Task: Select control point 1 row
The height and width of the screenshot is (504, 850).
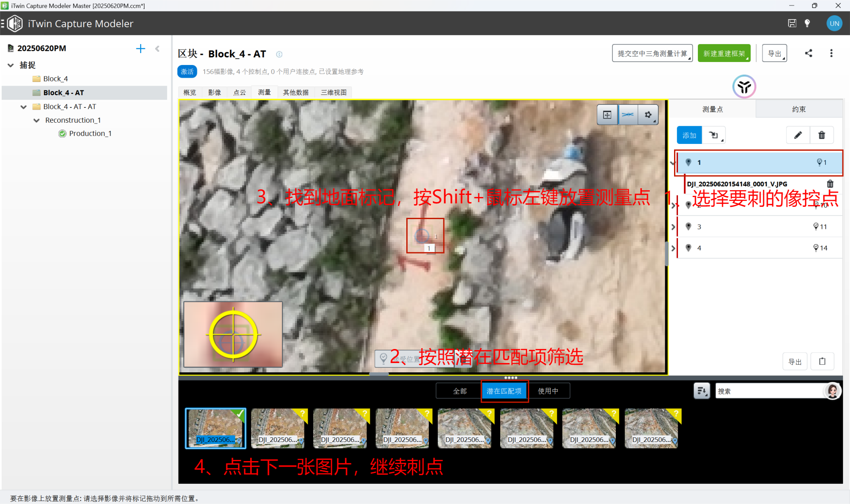Action: coord(759,163)
